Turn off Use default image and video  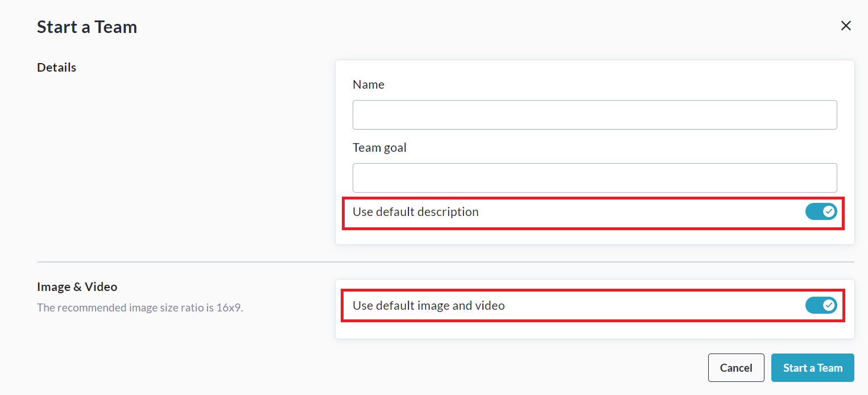click(x=821, y=305)
